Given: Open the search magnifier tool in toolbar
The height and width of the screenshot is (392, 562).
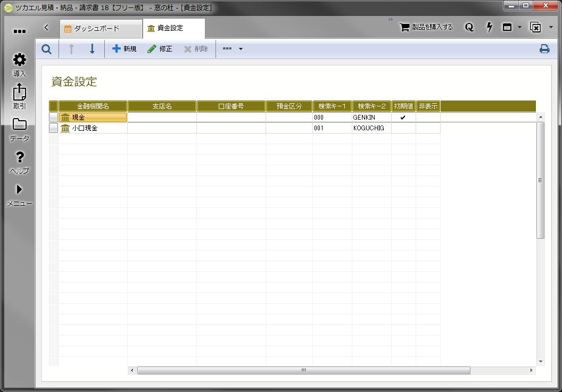Looking at the screenshot, I should pyautogui.click(x=46, y=49).
